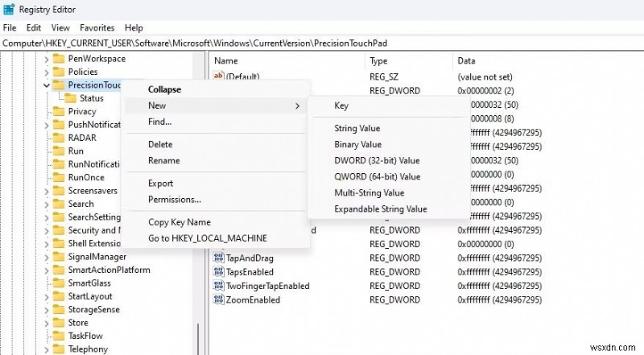This screenshot has width=644, height=355.
Task: Click the Run folder icon
Action: point(59,151)
